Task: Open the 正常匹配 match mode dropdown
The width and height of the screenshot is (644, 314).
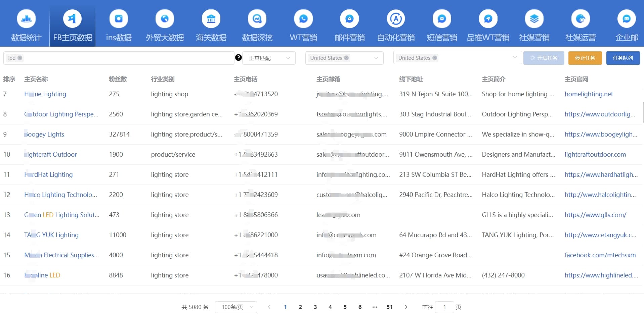Action: pos(269,58)
